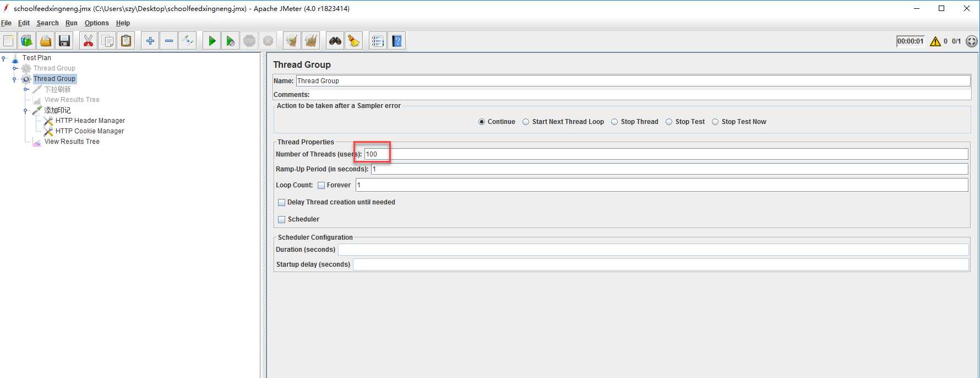Click the Loop Count input field

[662, 185]
